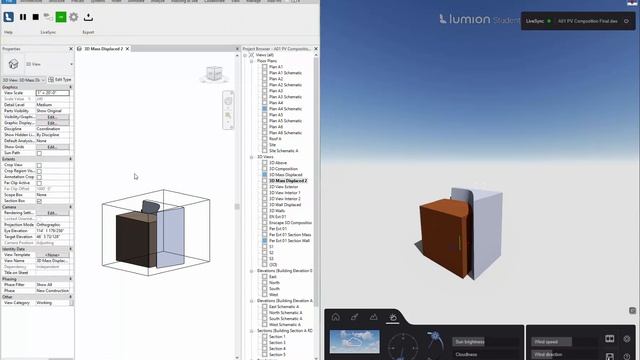The width and height of the screenshot is (640, 360).
Task: Click the zoom icon on navigation bar
Action: pos(228,116)
